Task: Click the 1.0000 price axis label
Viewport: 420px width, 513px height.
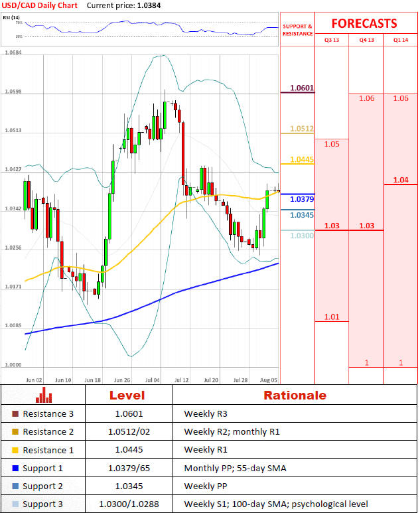Action: click(x=13, y=365)
